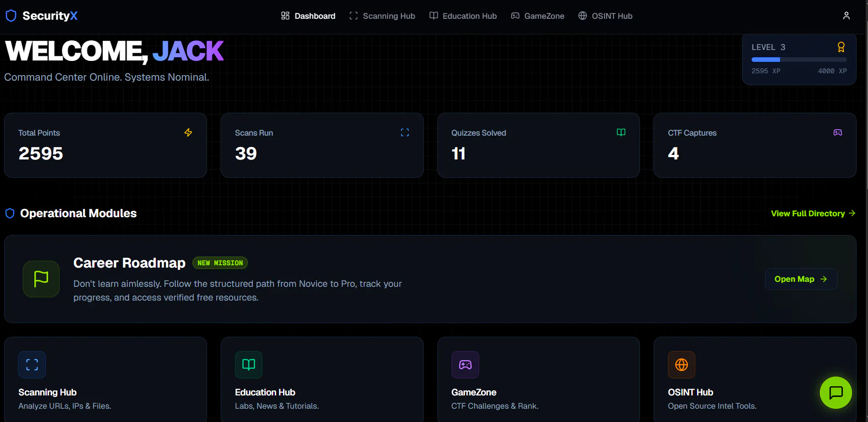
Task: Click the Education Hub card book icon
Action: point(249,365)
